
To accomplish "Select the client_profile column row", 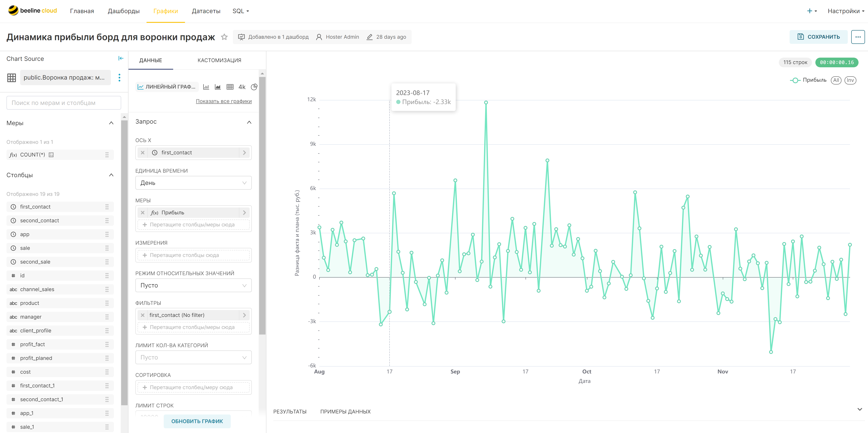I will (x=60, y=330).
